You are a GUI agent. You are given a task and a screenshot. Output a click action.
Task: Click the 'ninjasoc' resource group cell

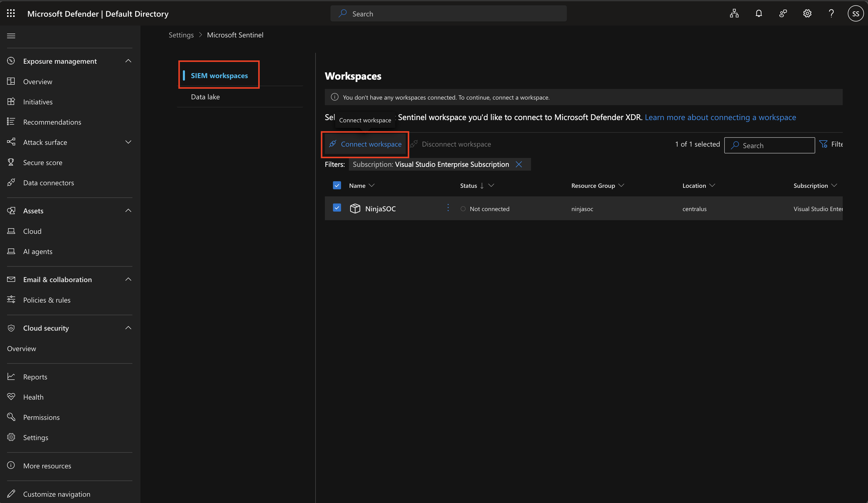tap(582, 209)
